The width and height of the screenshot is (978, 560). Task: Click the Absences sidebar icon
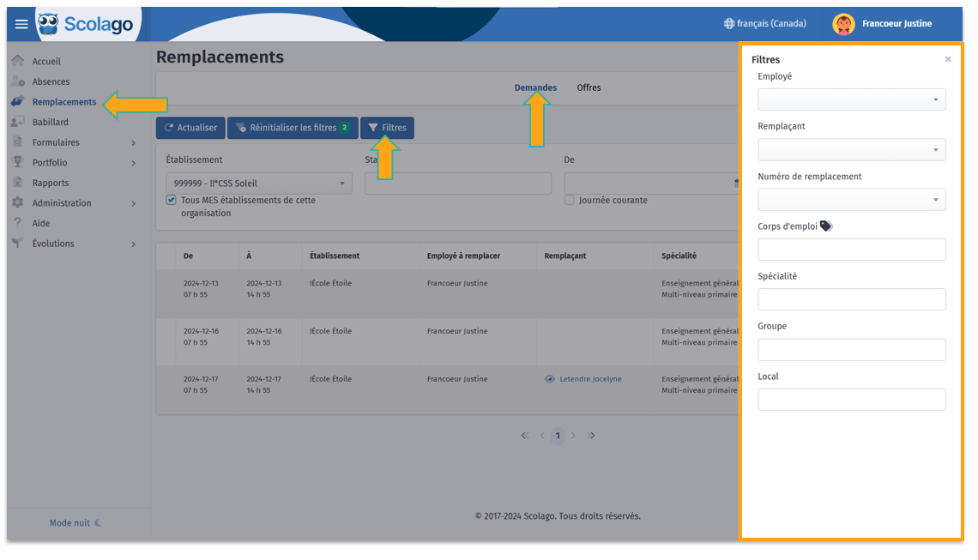point(17,81)
